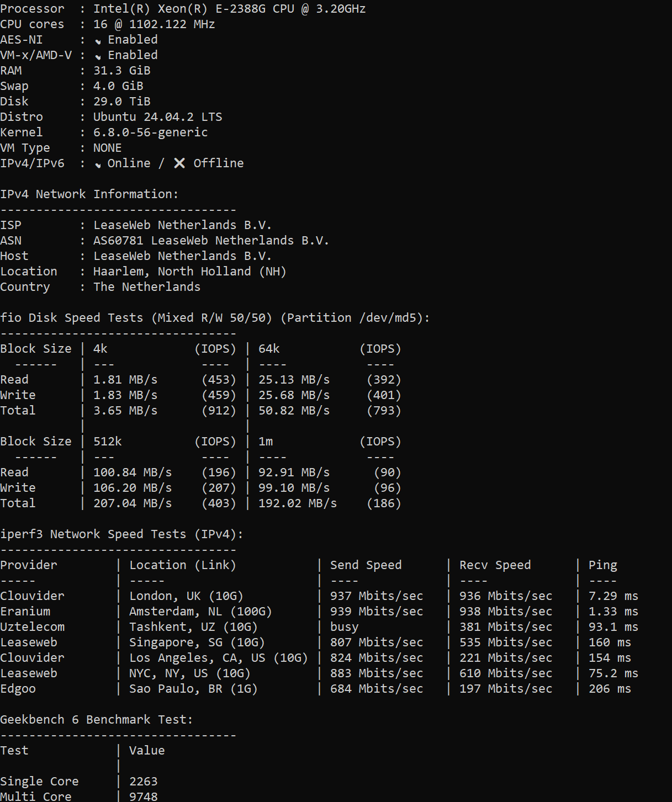The height and width of the screenshot is (802, 672).
Task: Click the location "Sao Paulo, BR (1G)"
Action: point(193,689)
